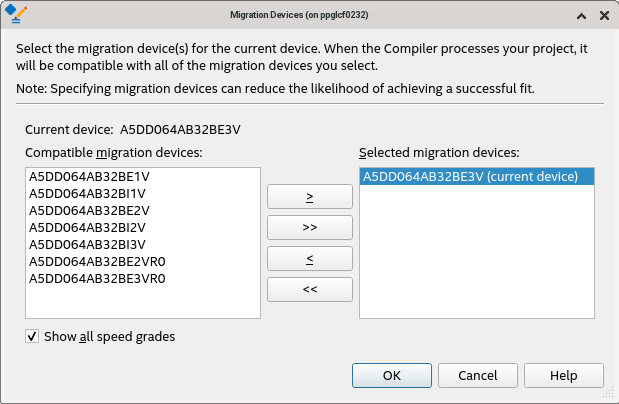Close the Migration Devices dialog
619x404 pixels.
point(604,15)
